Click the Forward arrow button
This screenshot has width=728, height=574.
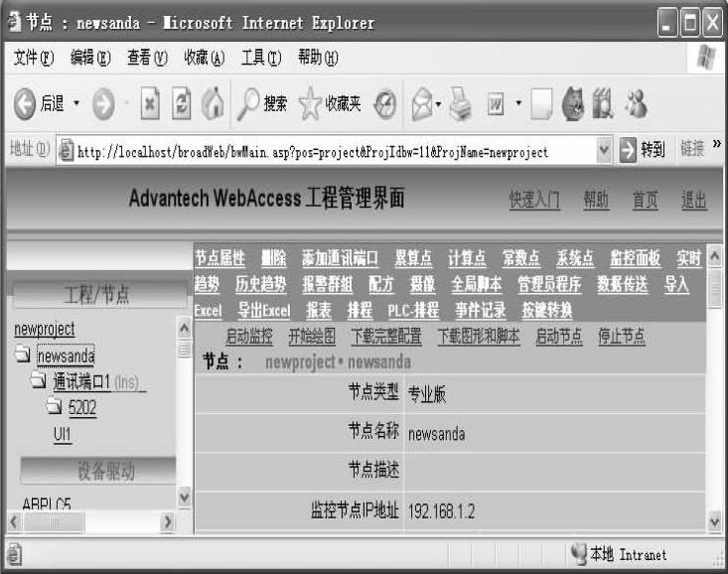(103, 104)
